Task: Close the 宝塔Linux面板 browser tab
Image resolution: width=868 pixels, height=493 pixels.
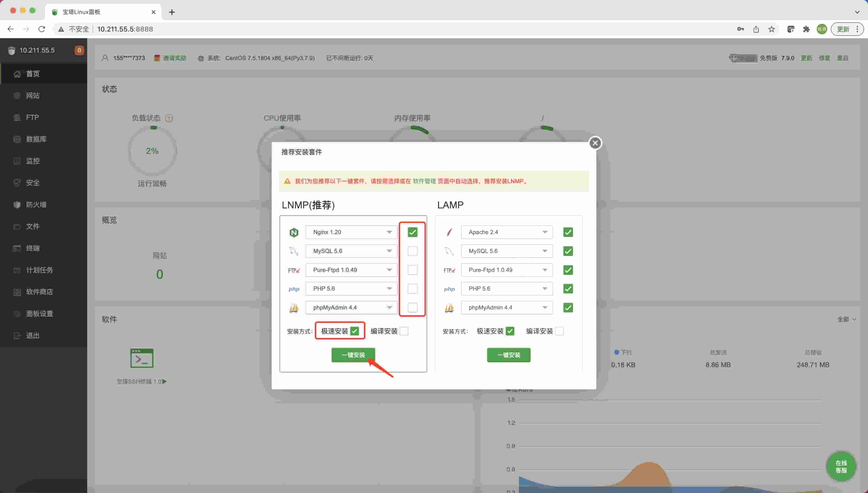Action: [153, 12]
